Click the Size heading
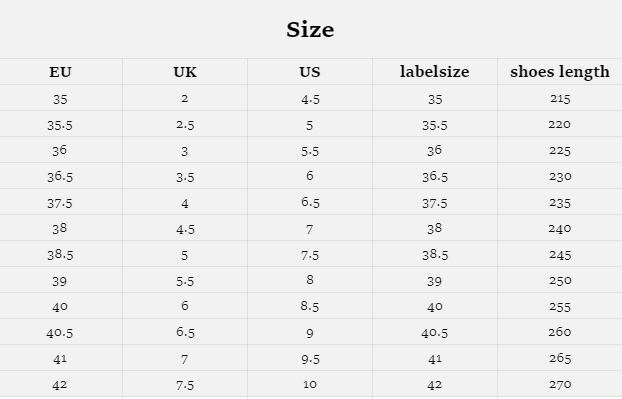 click(310, 30)
